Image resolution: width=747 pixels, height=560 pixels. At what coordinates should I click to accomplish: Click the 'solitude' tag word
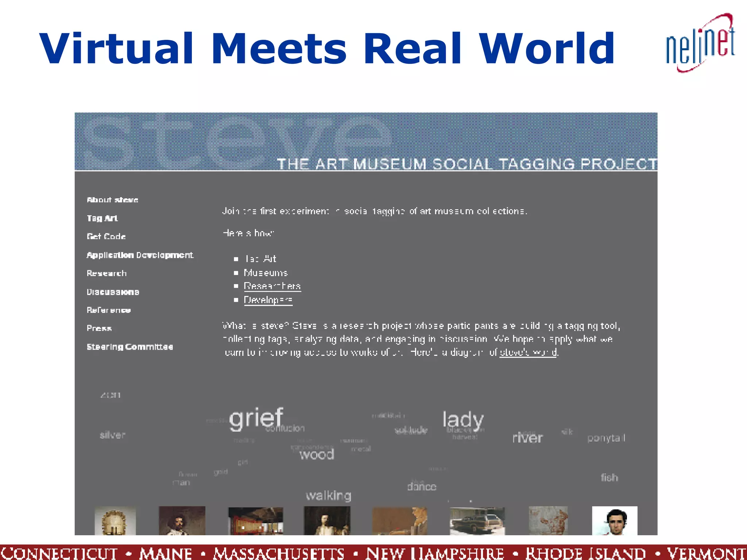pos(411,430)
